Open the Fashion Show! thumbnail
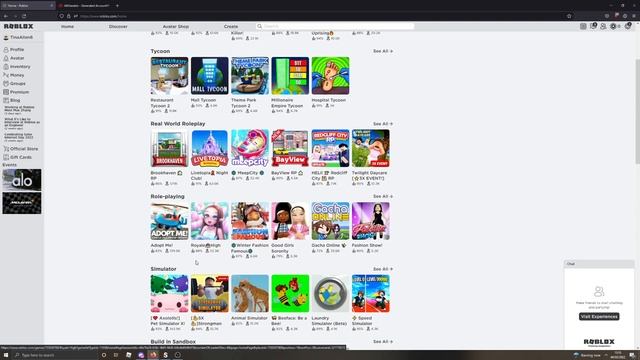The width and height of the screenshot is (640, 360). click(371, 221)
